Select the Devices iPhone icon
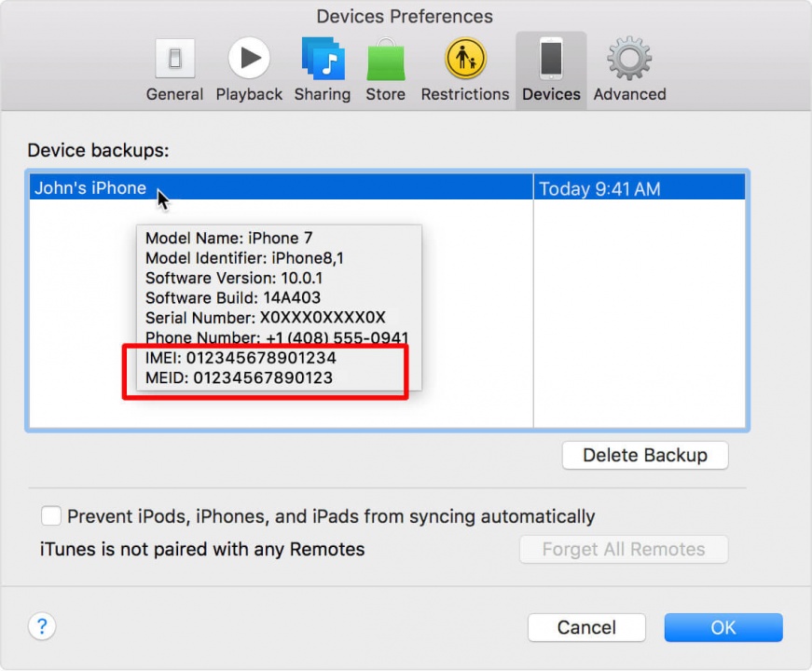Screen dimensions: 812x671 [551, 58]
